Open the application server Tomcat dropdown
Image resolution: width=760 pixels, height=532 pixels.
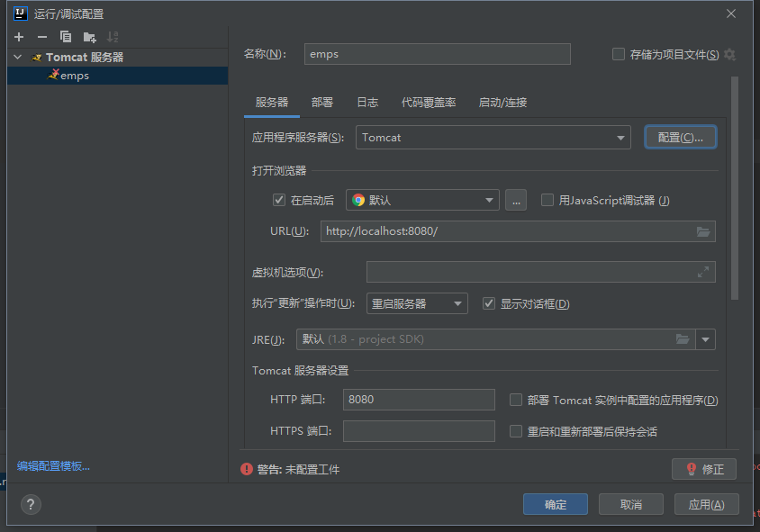[493, 138]
